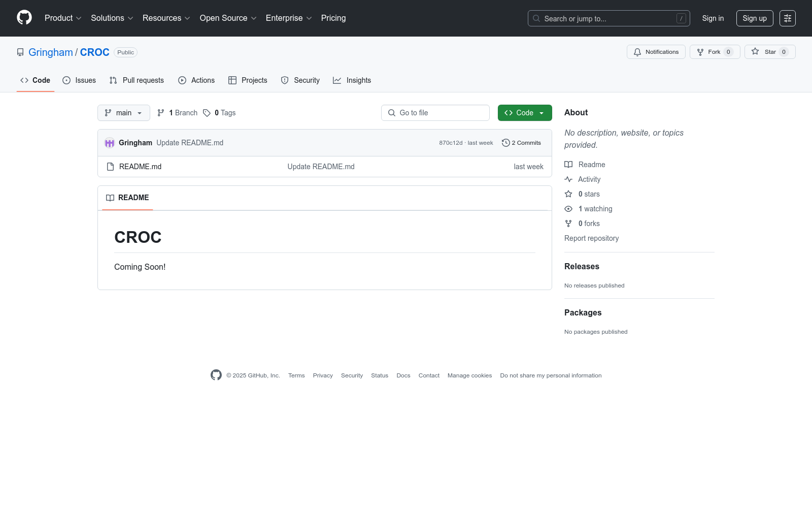Expand the Enterprise menu

point(289,18)
